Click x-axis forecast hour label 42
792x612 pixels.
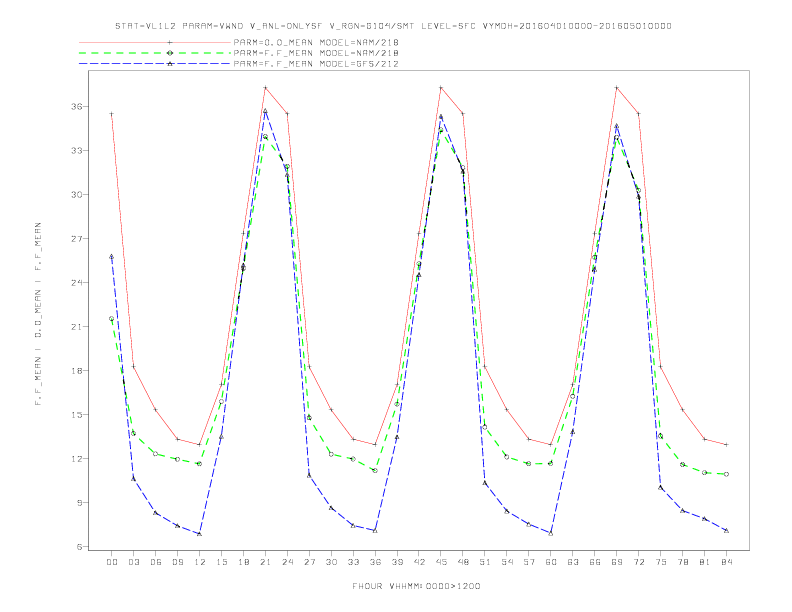click(419, 562)
